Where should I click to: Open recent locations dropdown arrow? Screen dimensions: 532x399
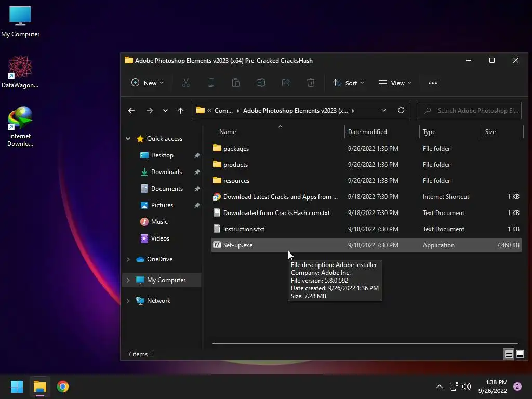pos(165,111)
